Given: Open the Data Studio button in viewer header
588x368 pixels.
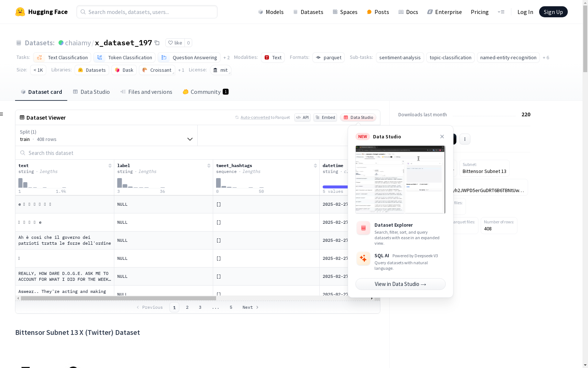Looking at the screenshot, I should click(358, 117).
